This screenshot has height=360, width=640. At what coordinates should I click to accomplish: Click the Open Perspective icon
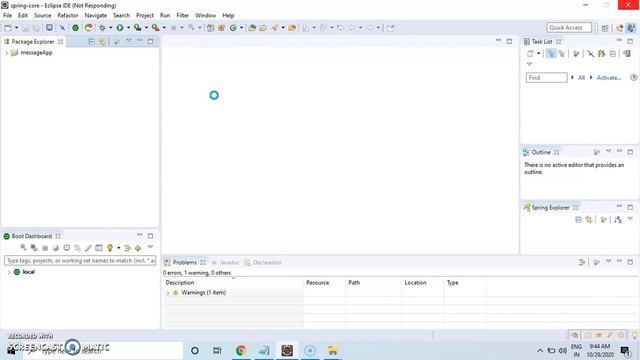(x=605, y=28)
